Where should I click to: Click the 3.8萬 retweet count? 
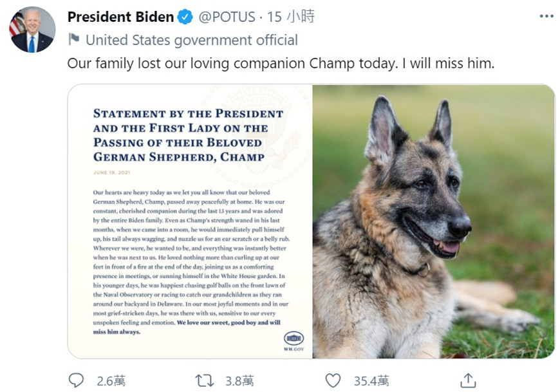click(239, 381)
